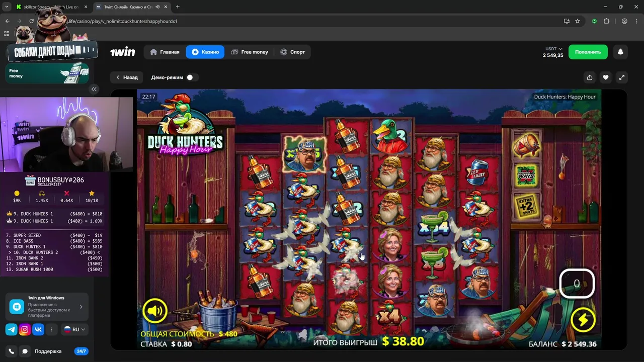Spin using the yellow lightning bolt button
The height and width of the screenshot is (362, 644).
[x=583, y=320]
